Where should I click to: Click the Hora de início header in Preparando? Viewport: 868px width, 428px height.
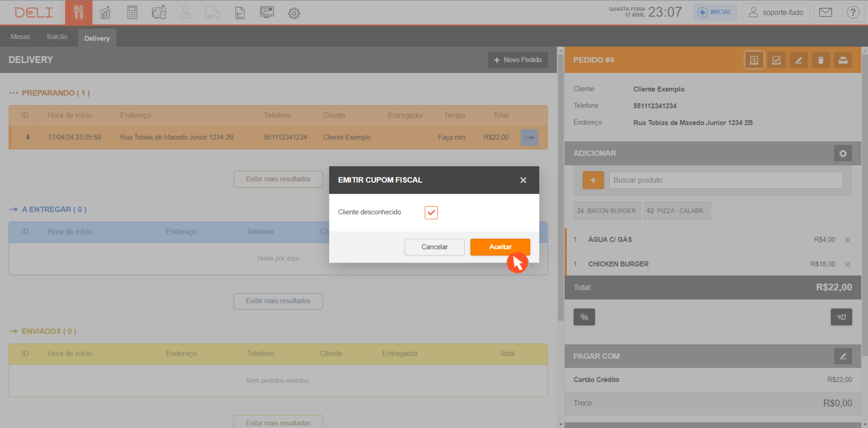click(70, 115)
